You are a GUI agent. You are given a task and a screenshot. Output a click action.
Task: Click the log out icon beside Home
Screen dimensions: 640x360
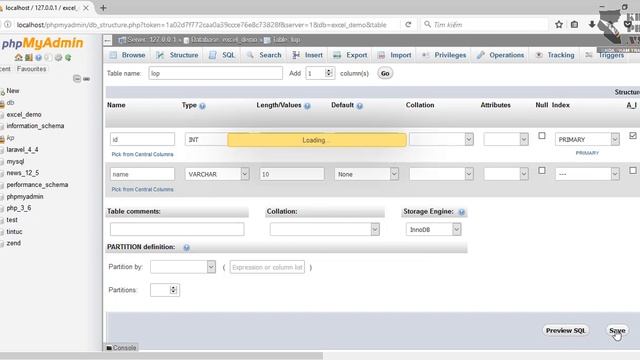(x=29, y=58)
